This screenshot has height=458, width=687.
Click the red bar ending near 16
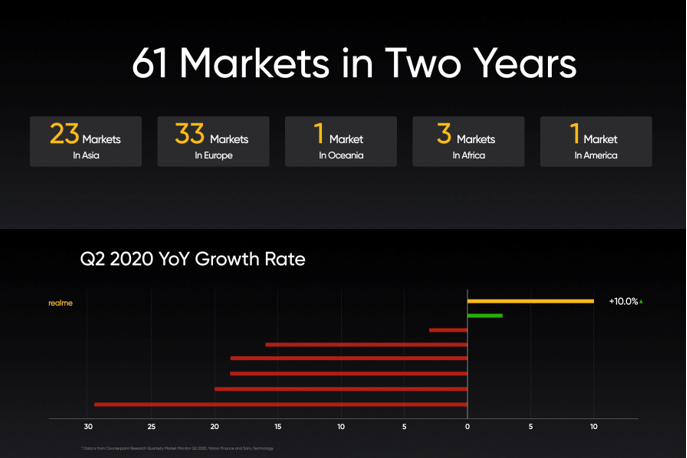coord(366,344)
